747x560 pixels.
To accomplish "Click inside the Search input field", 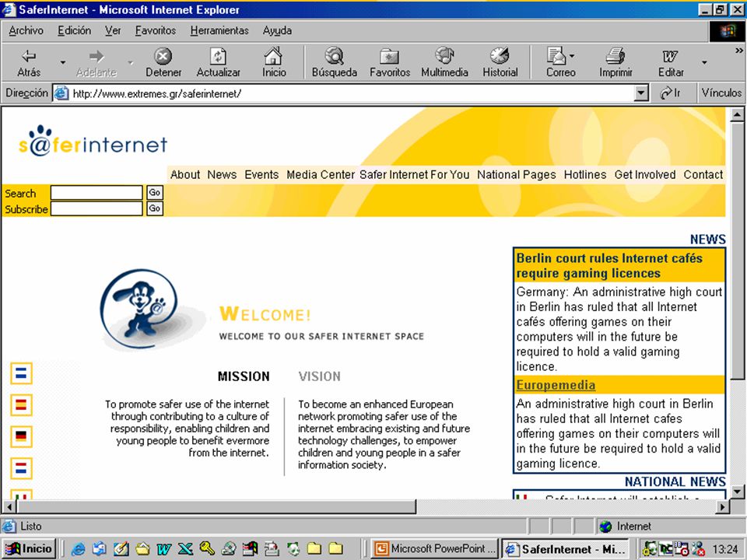I will [x=96, y=192].
